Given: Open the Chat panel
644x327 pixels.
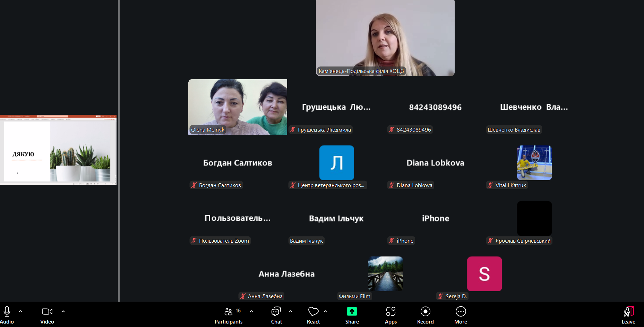Looking at the screenshot, I should [x=276, y=312].
